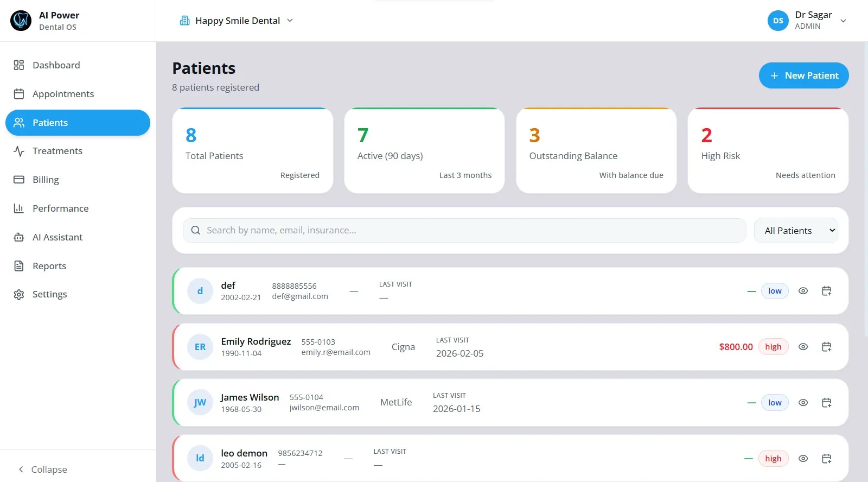The height and width of the screenshot is (482, 868).
Task: Click the d avatar for patient def
Action: (x=200, y=291)
